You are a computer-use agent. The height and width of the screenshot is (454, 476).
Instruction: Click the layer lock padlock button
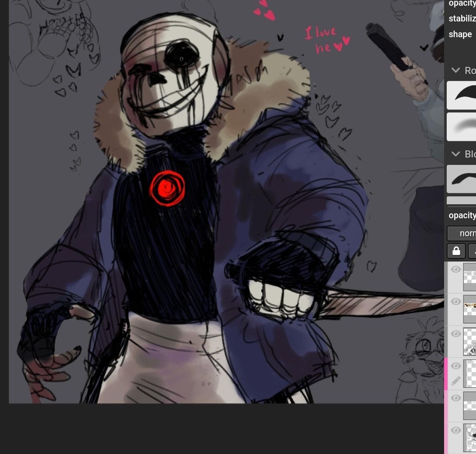456,251
